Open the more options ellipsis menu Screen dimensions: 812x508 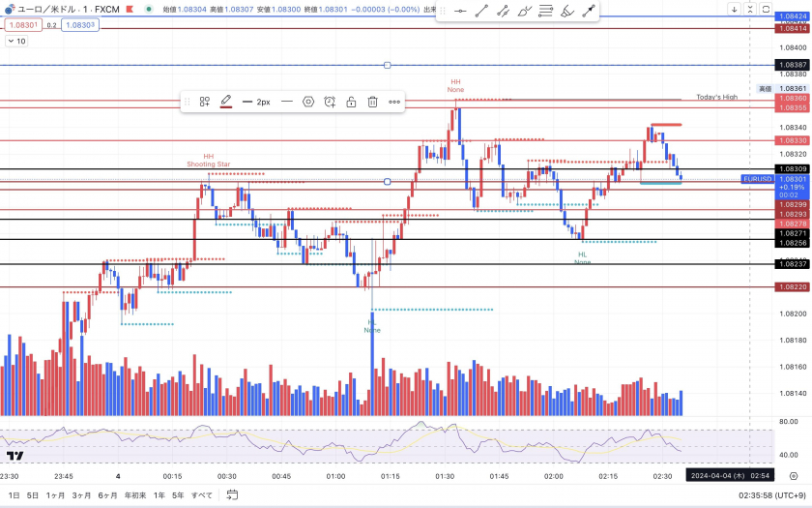pos(394,102)
